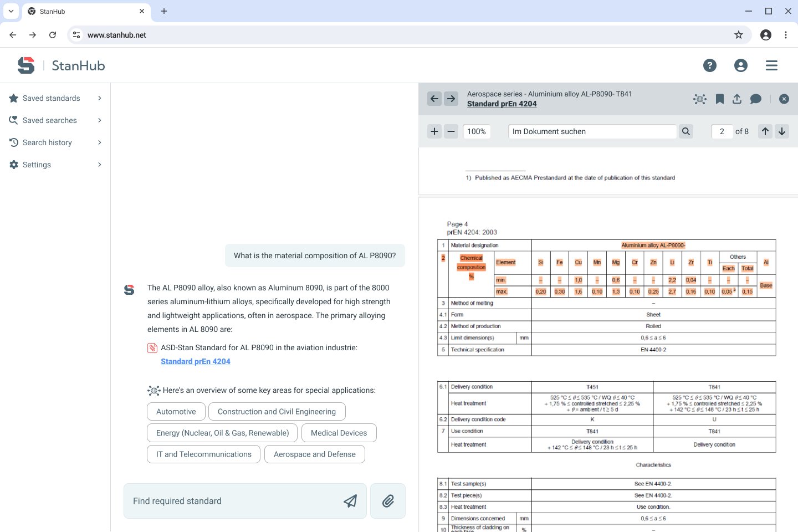Select Aerospace and Defense chip
This screenshot has width=798, height=532.
coord(315,454)
